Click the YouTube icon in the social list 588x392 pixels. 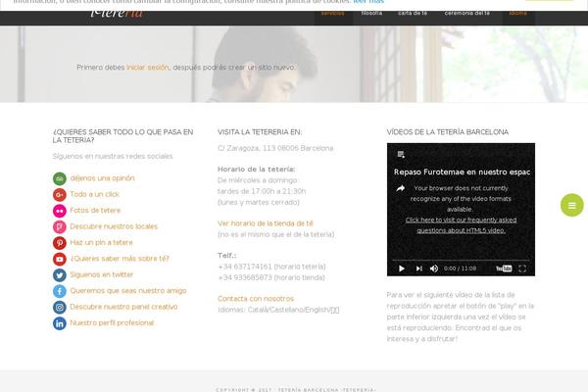(x=59, y=259)
